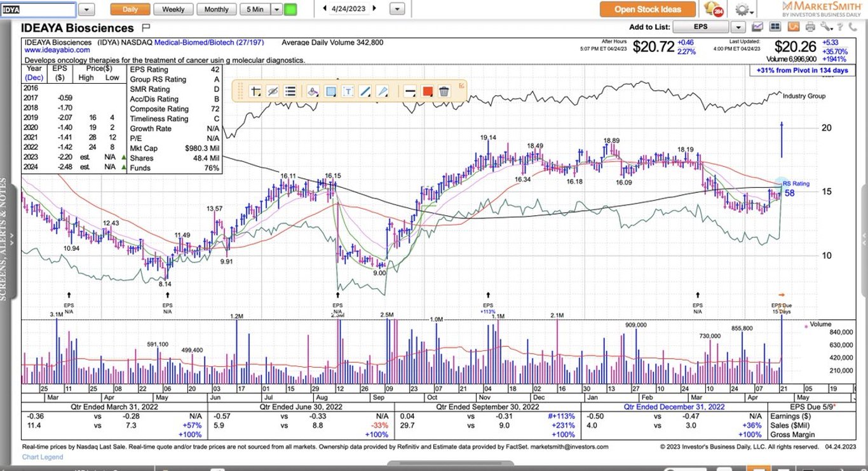The image size is (868, 471).
Task: Click the IDYA symbol input field
Action: tap(38, 10)
